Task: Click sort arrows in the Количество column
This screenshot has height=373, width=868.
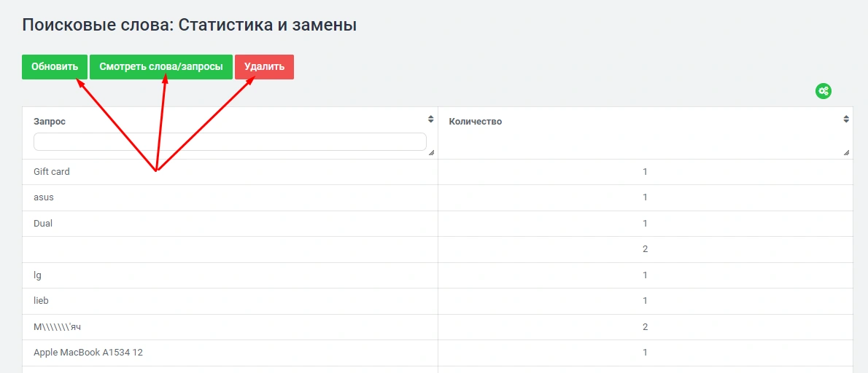Action: [x=846, y=119]
